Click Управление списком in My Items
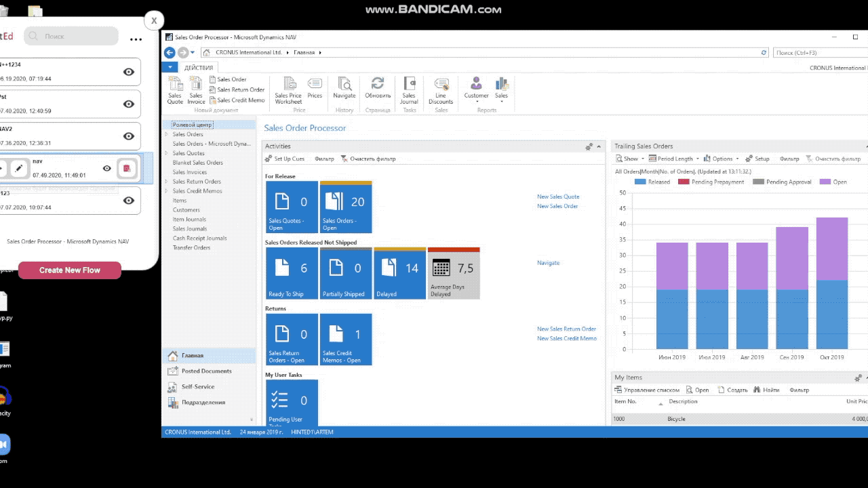 pyautogui.click(x=647, y=390)
